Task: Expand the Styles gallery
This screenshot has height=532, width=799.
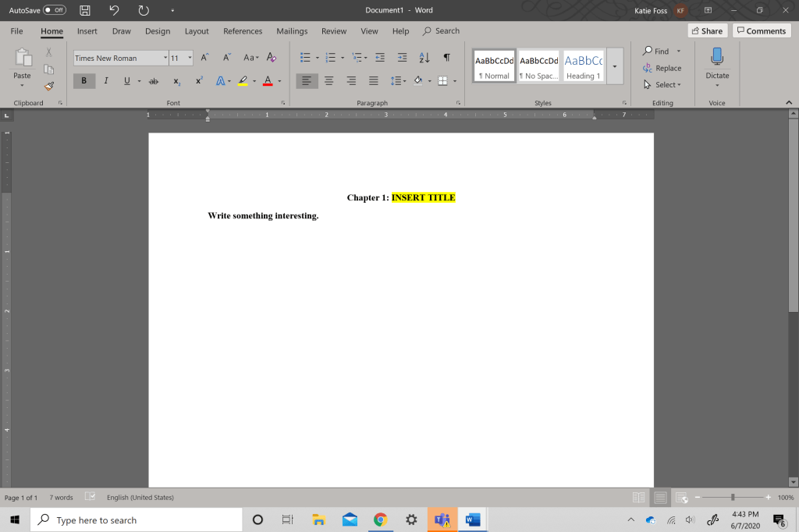Action: (614, 67)
